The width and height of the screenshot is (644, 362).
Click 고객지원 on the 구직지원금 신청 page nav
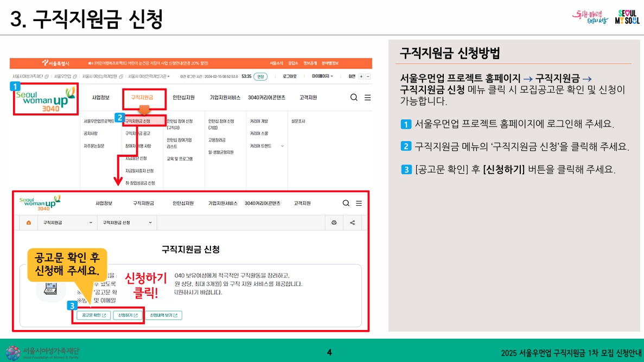point(302,204)
